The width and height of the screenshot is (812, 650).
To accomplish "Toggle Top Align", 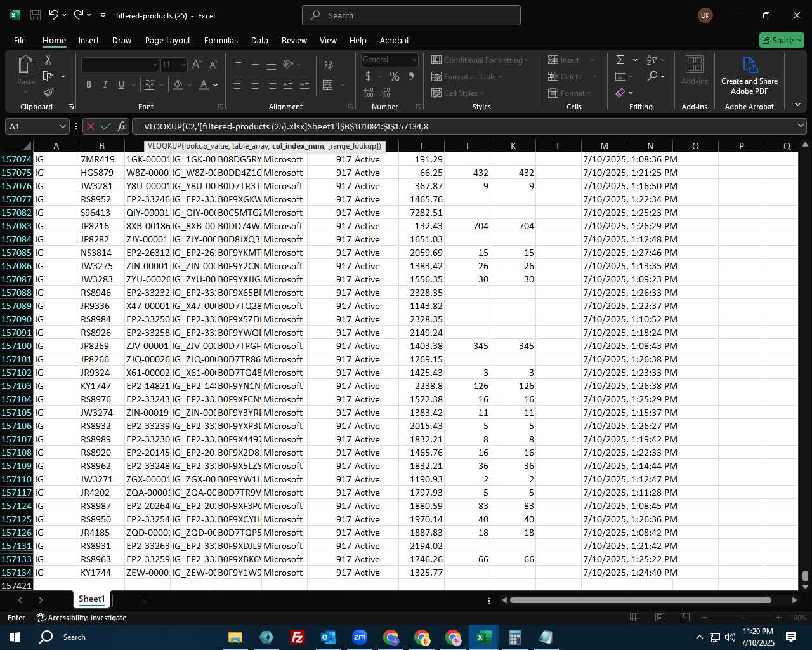I will click(x=239, y=64).
